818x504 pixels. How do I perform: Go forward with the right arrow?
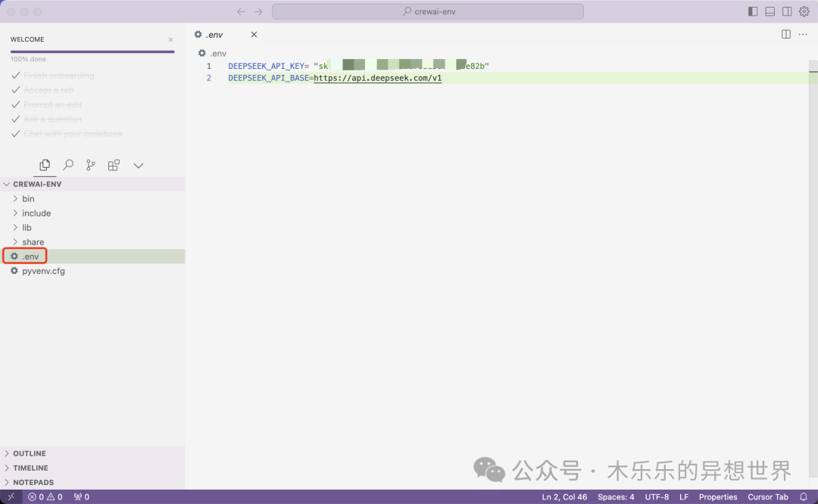tap(258, 11)
